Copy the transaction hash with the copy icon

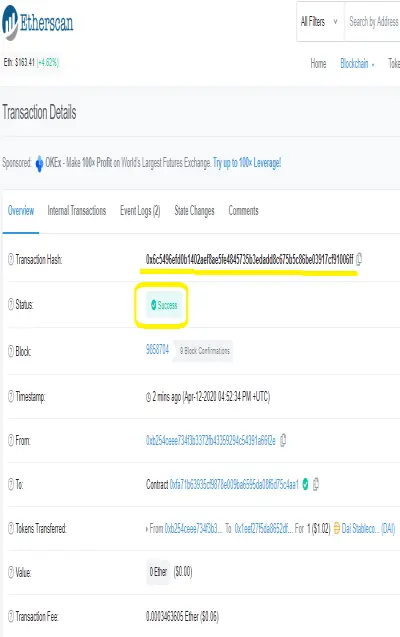click(359, 259)
